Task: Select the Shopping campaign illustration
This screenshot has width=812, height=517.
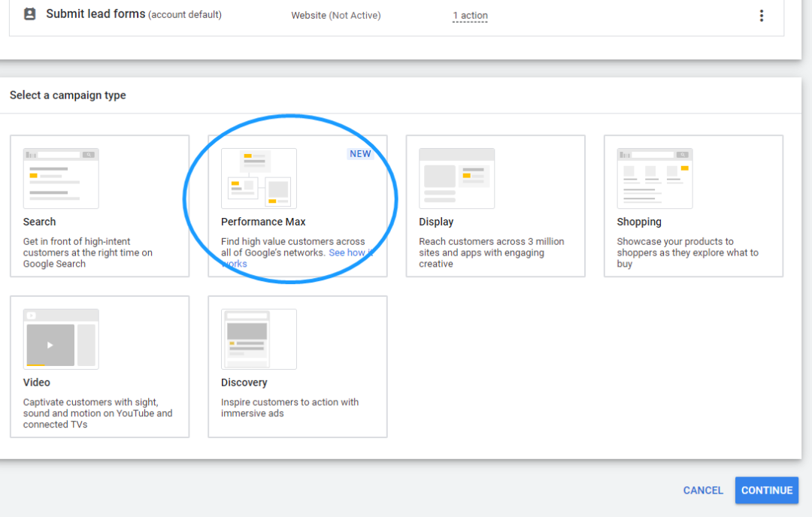Action: [x=655, y=179]
